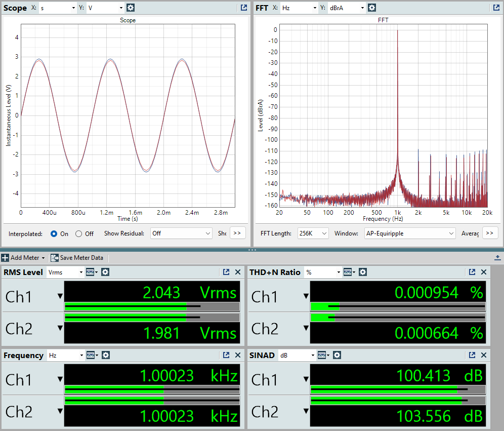Open SINAD meter graph icon

322,355
